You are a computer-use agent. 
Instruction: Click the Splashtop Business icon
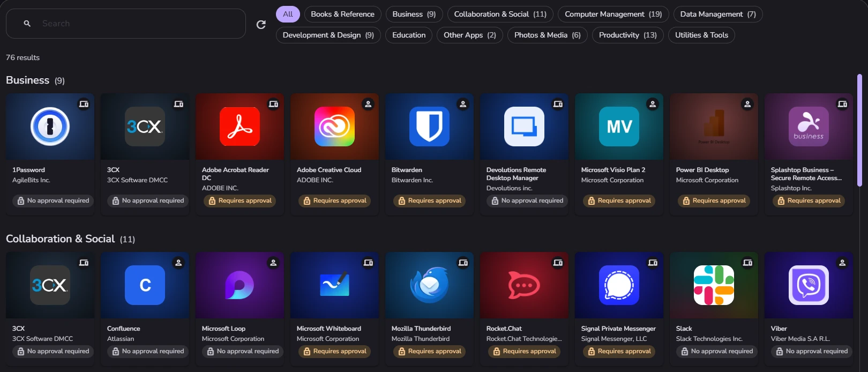(x=809, y=127)
